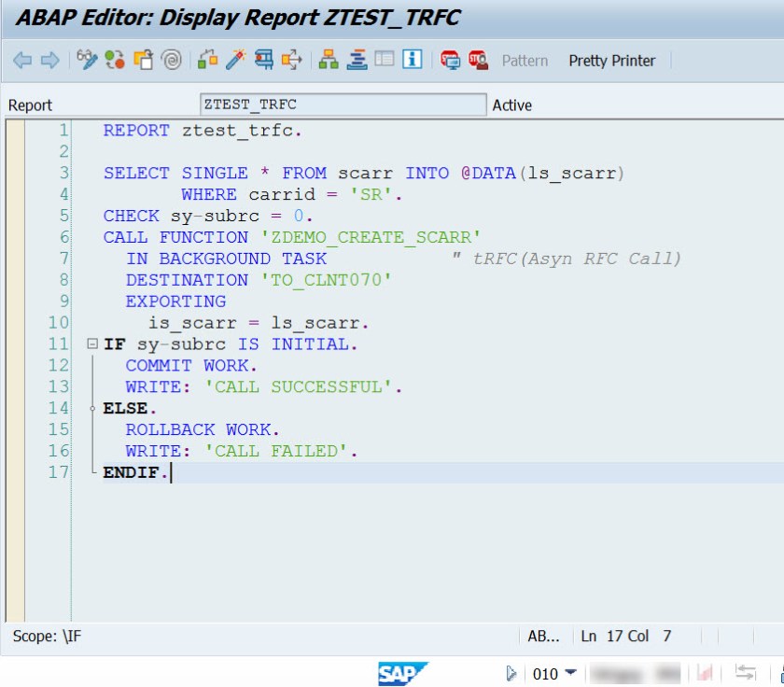The width and height of the screenshot is (784, 687).
Task: Expand the status bar arrow next to SAP logo
Action: coord(511,673)
